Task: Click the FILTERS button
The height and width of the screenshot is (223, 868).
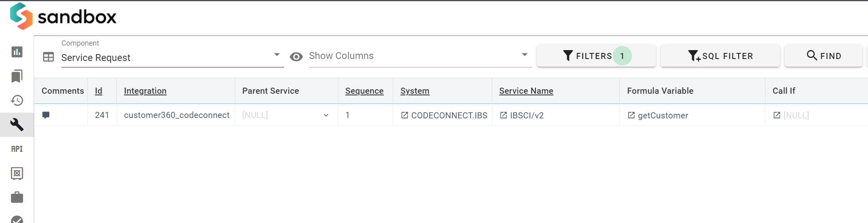Action: point(596,56)
